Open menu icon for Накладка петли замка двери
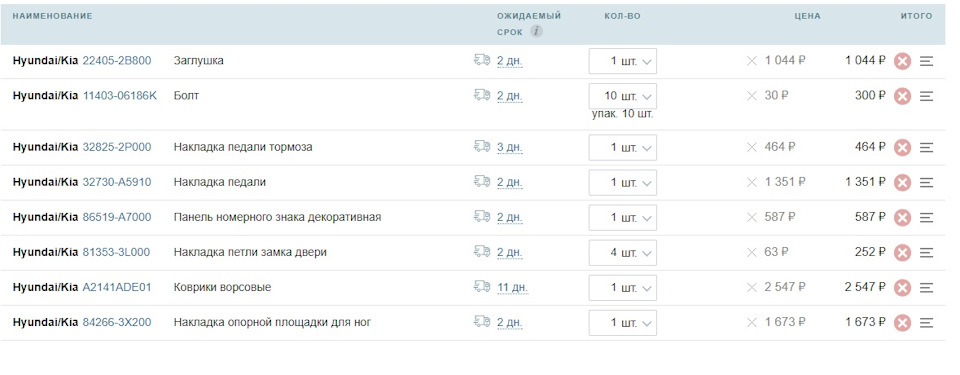The image size is (960, 375). [x=926, y=252]
